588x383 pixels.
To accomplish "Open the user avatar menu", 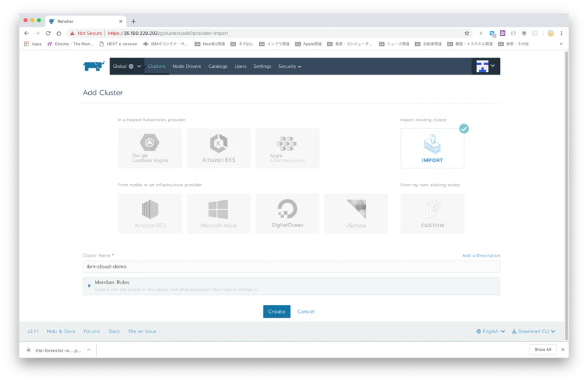I will click(486, 67).
